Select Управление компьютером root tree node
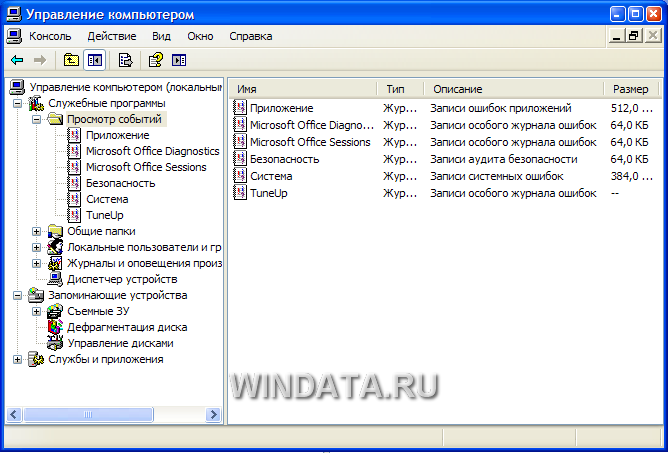Screen dimensions: 668x453 pyautogui.click(x=126, y=88)
